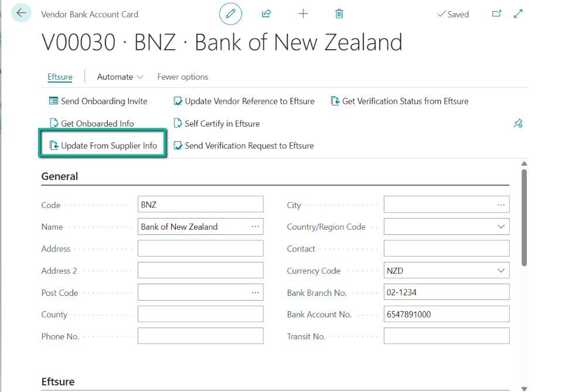This screenshot has height=392, width=566.
Task: Pin the action bar with the pin icon
Action: 518,124
